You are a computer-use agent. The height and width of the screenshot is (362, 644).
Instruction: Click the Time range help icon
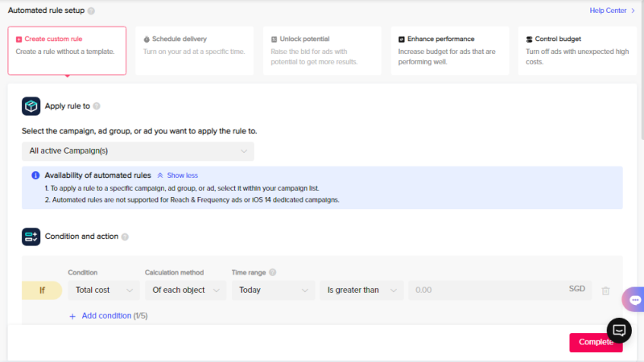(273, 273)
